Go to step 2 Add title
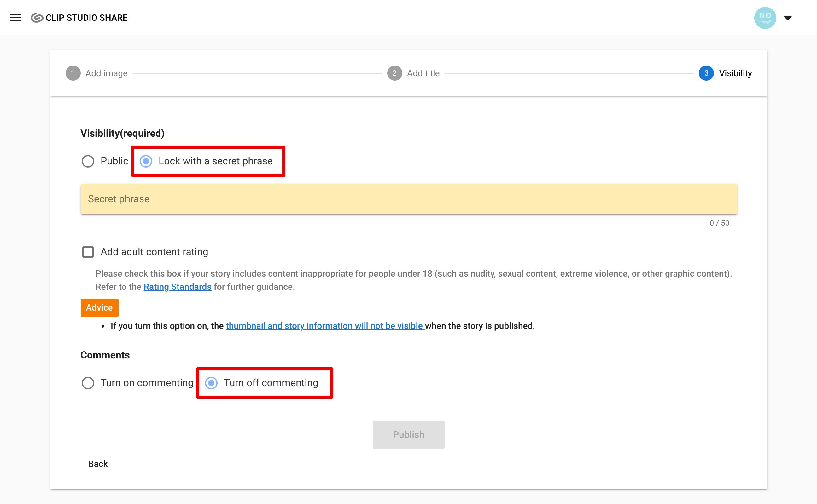 (423, 73)
